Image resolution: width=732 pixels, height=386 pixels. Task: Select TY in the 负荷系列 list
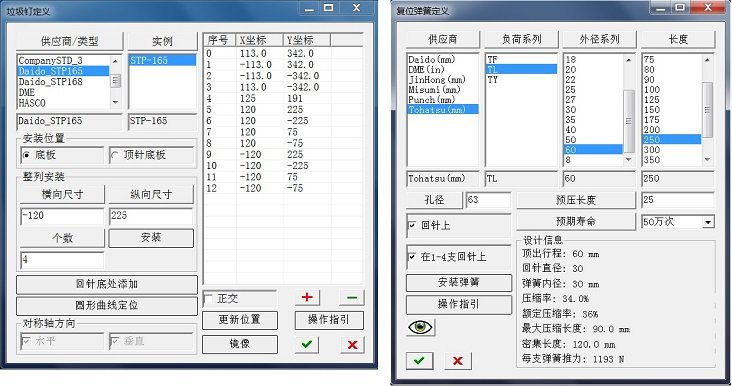(521, 80)
